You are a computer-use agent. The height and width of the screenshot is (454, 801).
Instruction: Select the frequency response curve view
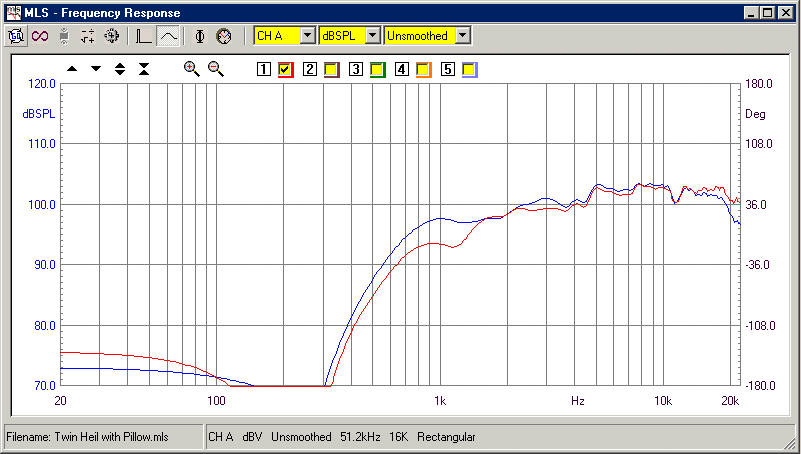point(168,36)
